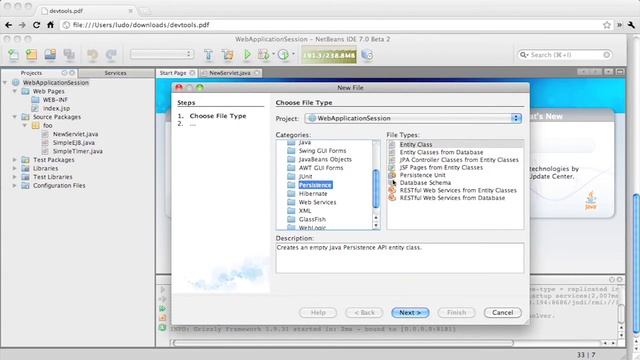Screen dimensions: 640x360
Task: Select Swing GUI Forms category
Action: coord(322,151)
